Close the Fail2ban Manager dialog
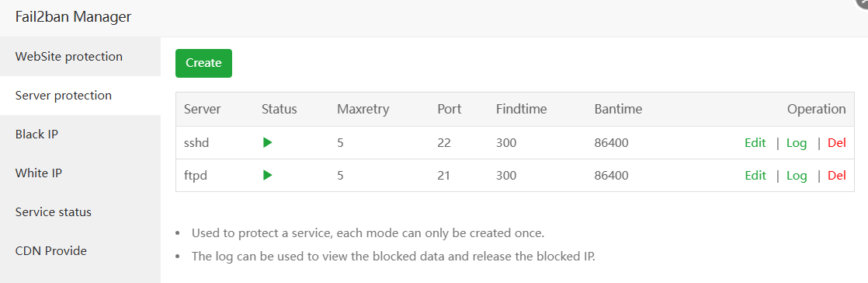 (864, 2)
